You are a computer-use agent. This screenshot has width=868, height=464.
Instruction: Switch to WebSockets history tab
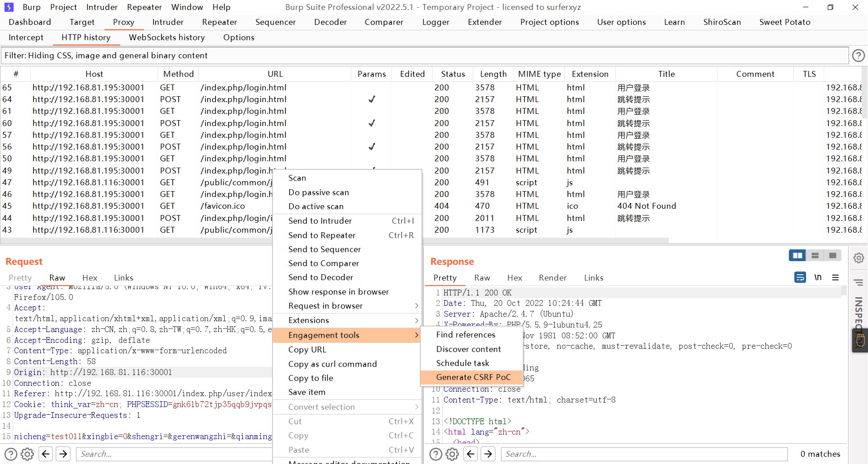(x=167, y=37)
